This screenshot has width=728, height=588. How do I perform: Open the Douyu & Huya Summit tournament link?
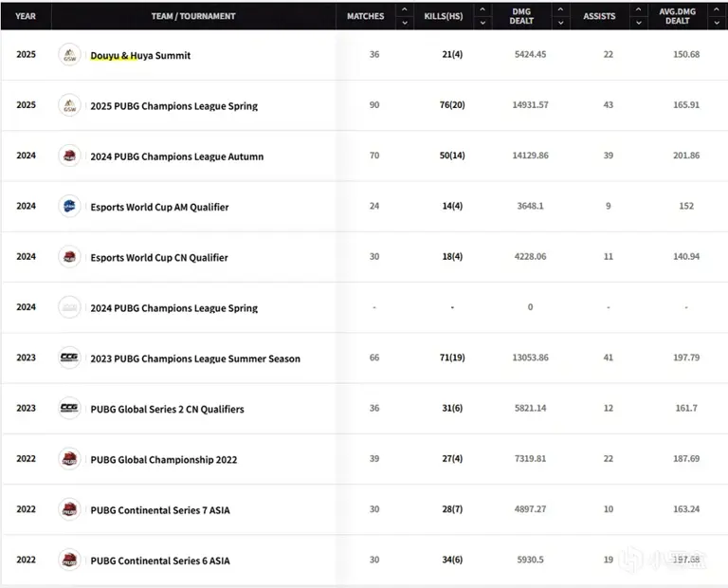coord(140,56)
